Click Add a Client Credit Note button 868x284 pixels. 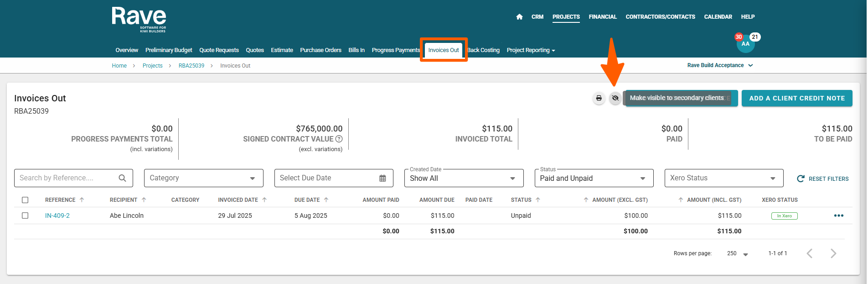(796, 98)
